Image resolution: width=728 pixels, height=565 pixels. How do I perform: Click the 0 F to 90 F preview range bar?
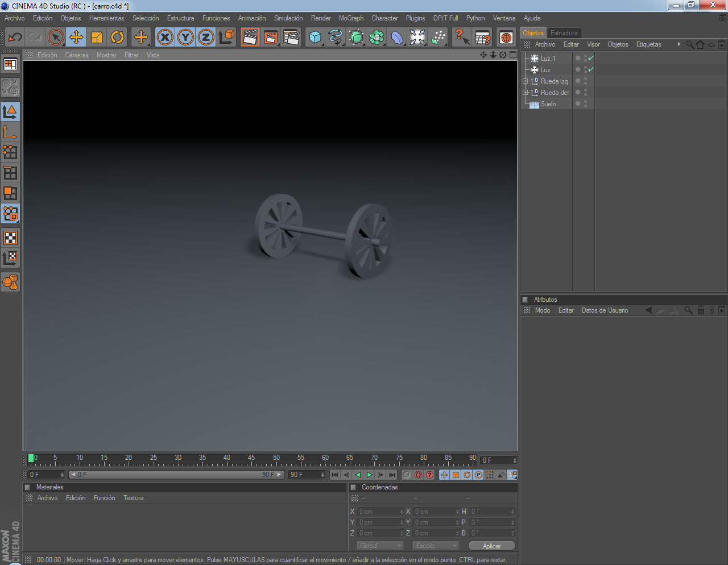pyautogui.click(x=176, y=475)
